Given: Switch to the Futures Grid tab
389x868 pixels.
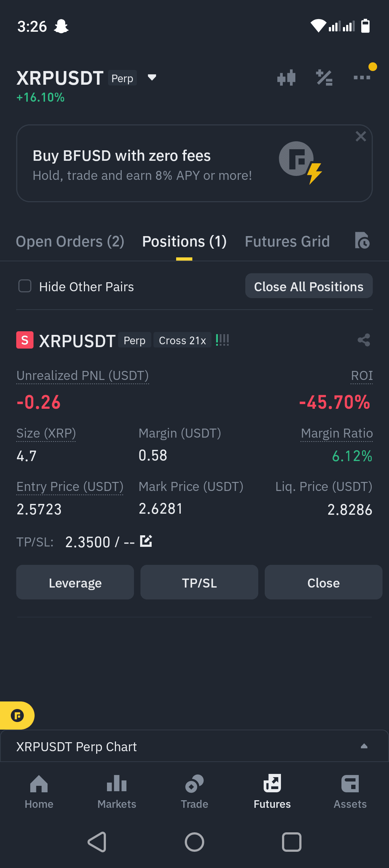Looking at the screenshot, I should tap(287, 242).
